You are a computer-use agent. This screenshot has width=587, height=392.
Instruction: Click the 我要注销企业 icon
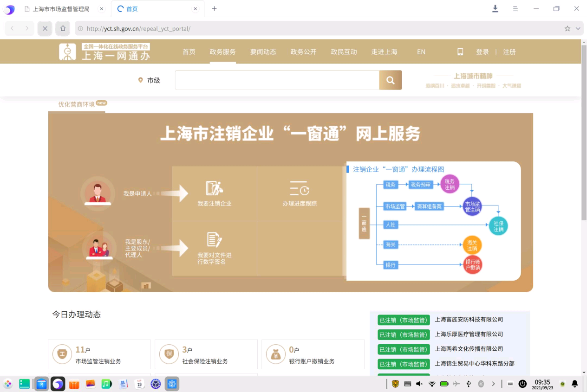pyautogui.click(x=214, y=188)
